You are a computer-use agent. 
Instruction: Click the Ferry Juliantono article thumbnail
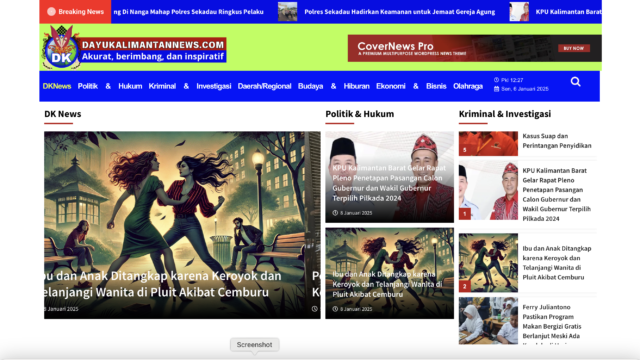(x=488, y=321)
